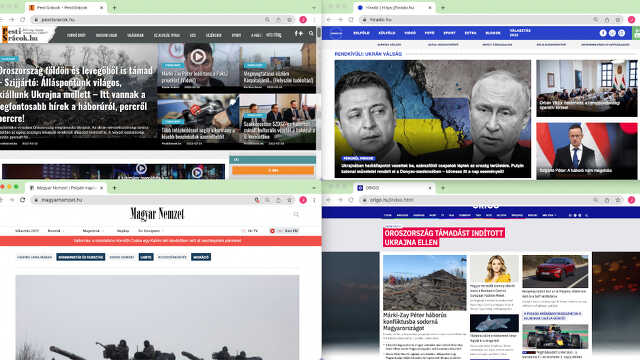Open the BLOGOK menu on hirado.hu
640x360 pixels.
coord(493,33)
